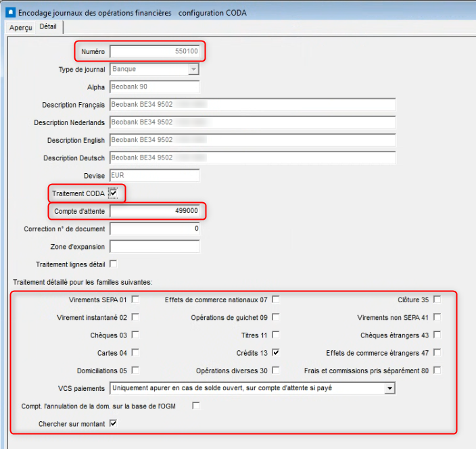
Task: Click into the Zone d'expansion field
Action: click(155, 246)
